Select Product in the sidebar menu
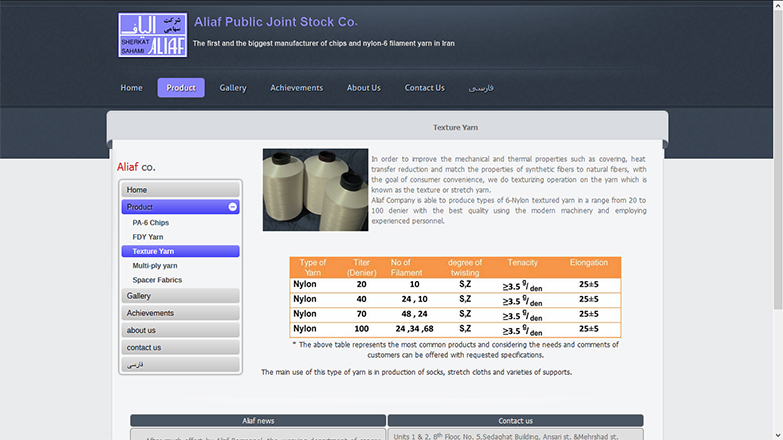 tap(180, 207)
